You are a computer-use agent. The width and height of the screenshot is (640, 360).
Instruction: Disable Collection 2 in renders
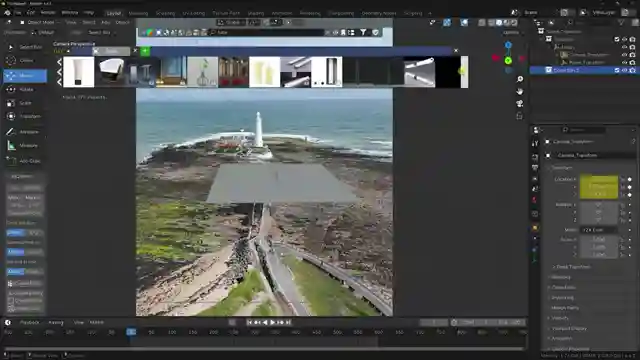click(x=632, y=70)
